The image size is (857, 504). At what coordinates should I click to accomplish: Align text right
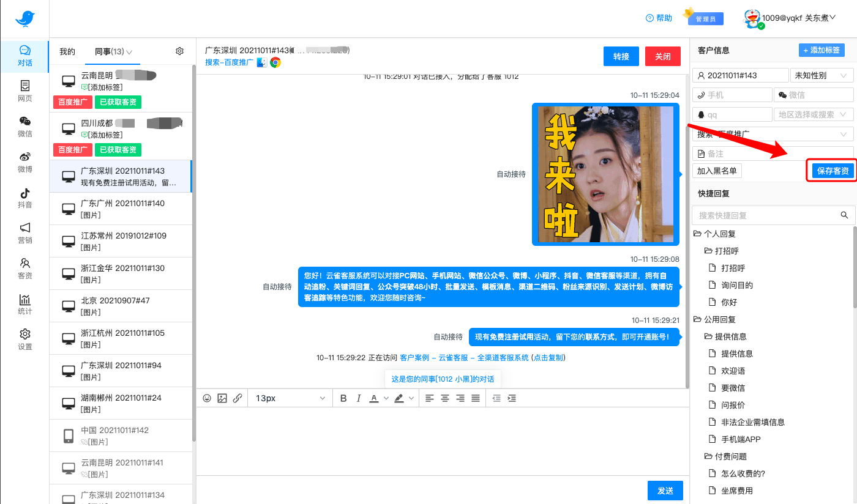[460, 398]
